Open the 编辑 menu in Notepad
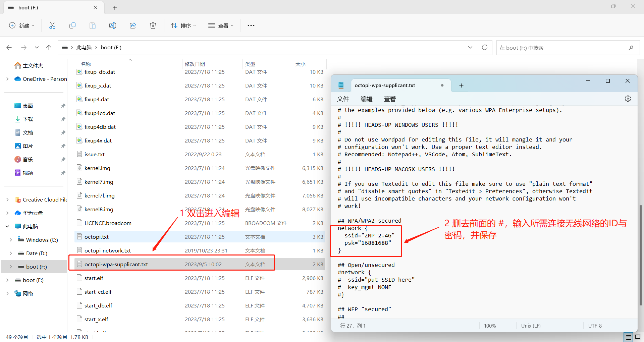 click(x=366, y=99)
